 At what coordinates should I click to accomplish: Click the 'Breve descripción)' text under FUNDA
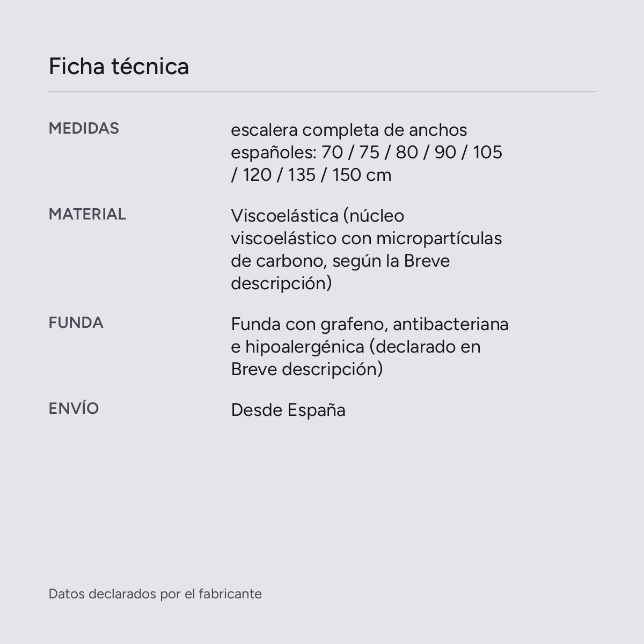307,369
